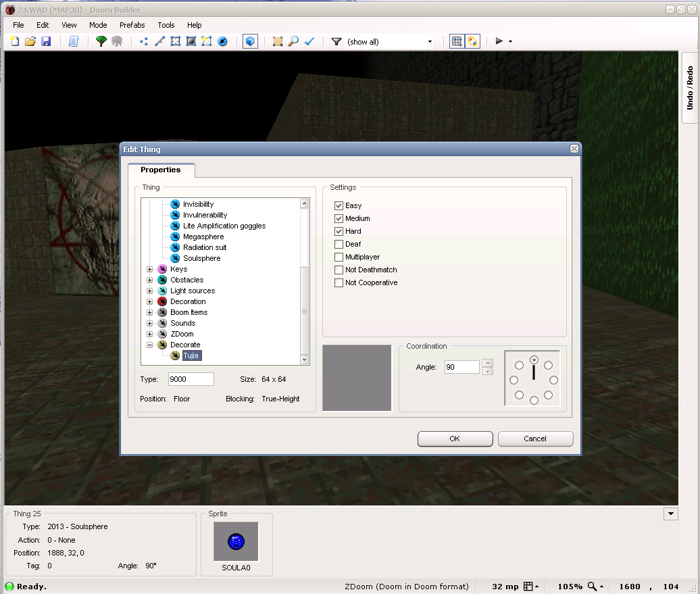
Task: Click the Angle input field
Action: [x=462, y=367]
